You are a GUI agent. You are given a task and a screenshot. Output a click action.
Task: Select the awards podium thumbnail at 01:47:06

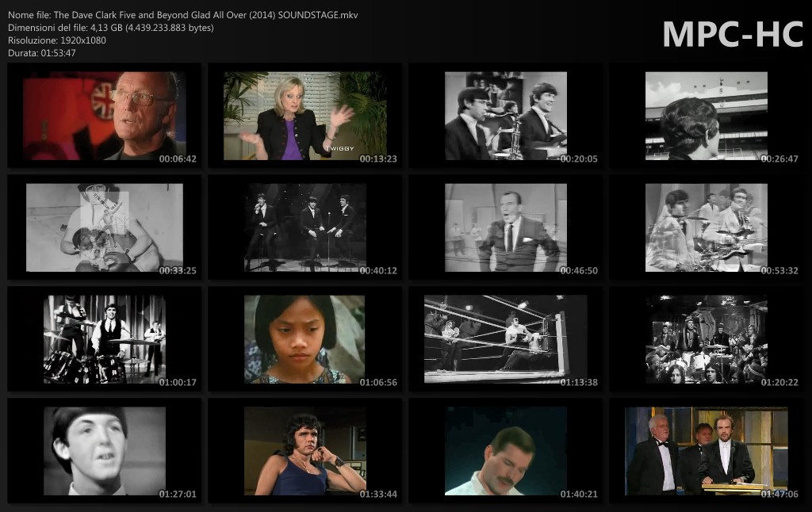[x=706, y=451]
